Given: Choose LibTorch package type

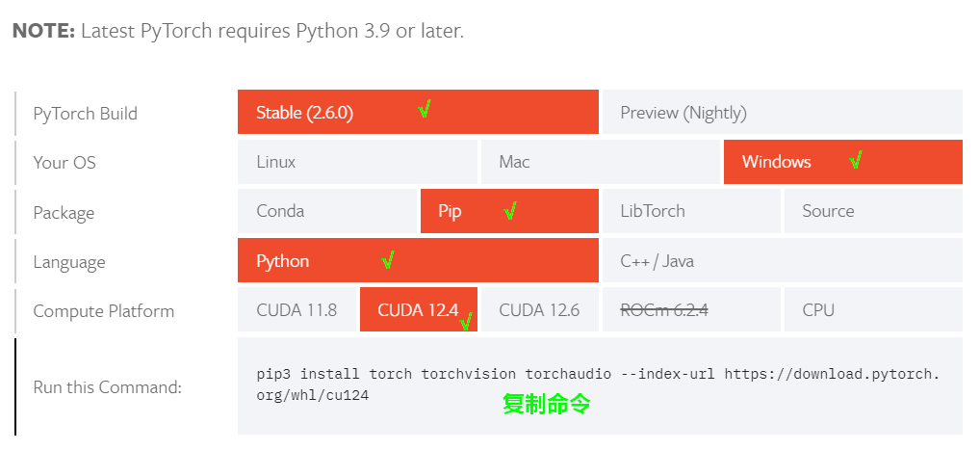Looking at the screenshot, I should pyautogui.click(x=691, y=211).
